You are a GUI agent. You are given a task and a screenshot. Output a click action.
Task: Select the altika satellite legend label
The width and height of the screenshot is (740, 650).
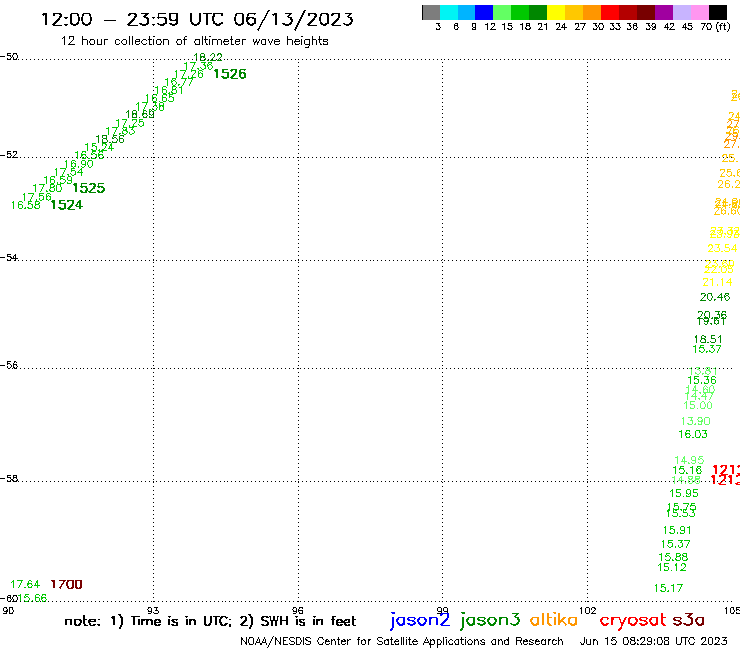(554, 619)
